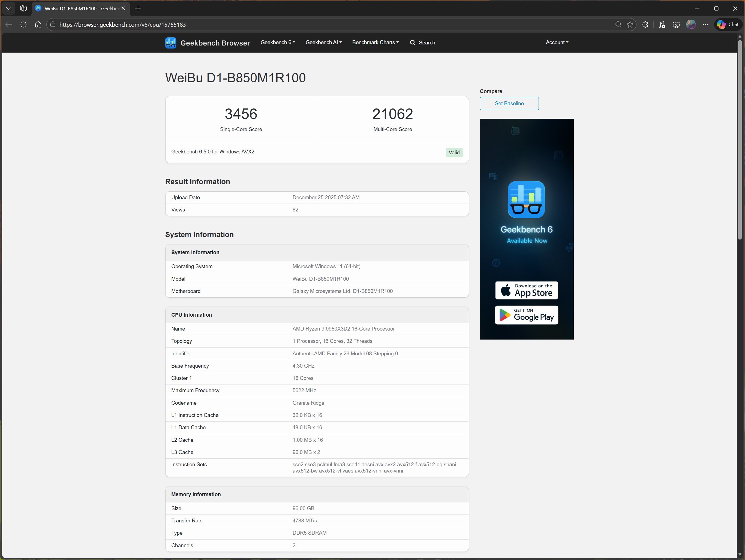Open the Geekbench AI menu
This screenshot has height=560, width=745.
click(323, 43)
